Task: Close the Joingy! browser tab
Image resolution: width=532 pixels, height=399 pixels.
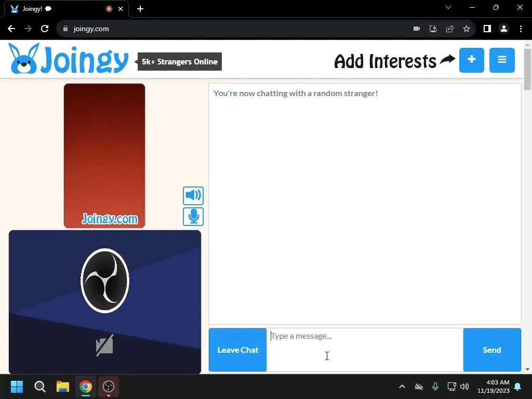Action: [x=121, y=9]
